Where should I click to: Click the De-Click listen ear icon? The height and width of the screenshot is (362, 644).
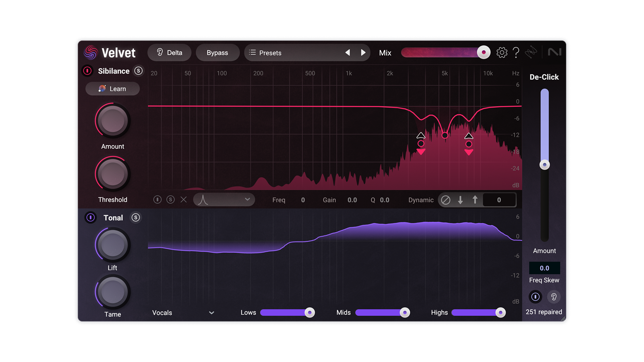click(554, 297)
